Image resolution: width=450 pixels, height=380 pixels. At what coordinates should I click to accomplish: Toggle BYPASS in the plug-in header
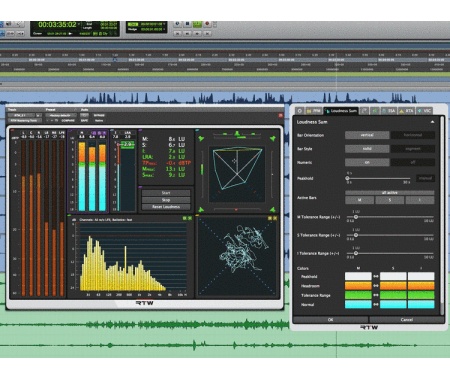99,115
